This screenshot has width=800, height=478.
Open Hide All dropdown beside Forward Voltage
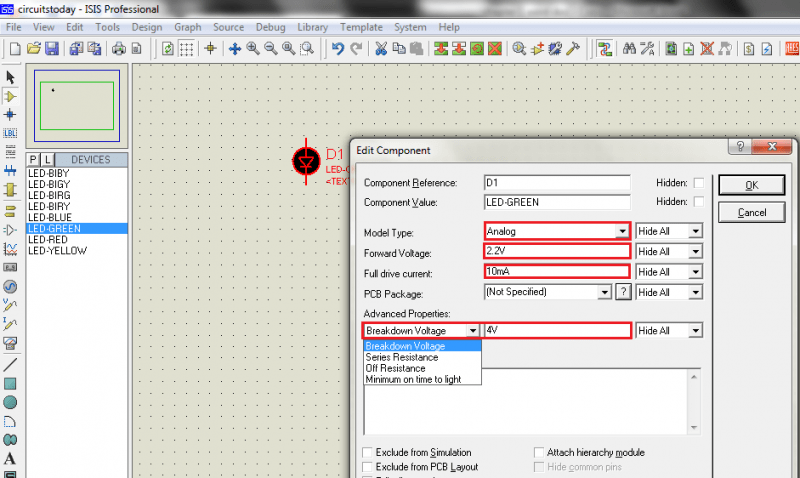[695, 251]
